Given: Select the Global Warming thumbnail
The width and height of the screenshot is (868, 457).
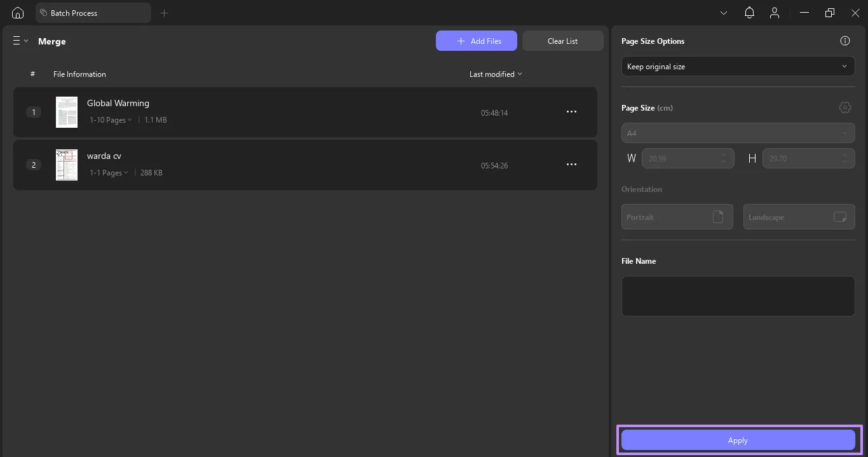Looking at the screenshot, I should [67, 112].
